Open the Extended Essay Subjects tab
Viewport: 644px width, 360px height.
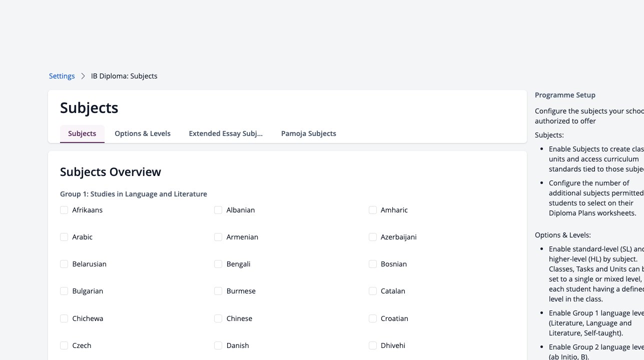tap(226, 133)
